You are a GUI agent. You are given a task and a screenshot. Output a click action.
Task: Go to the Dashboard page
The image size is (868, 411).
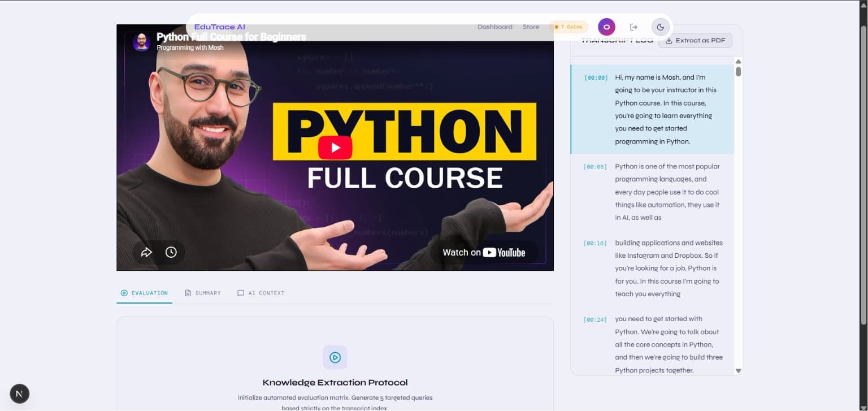pos(495,27)
